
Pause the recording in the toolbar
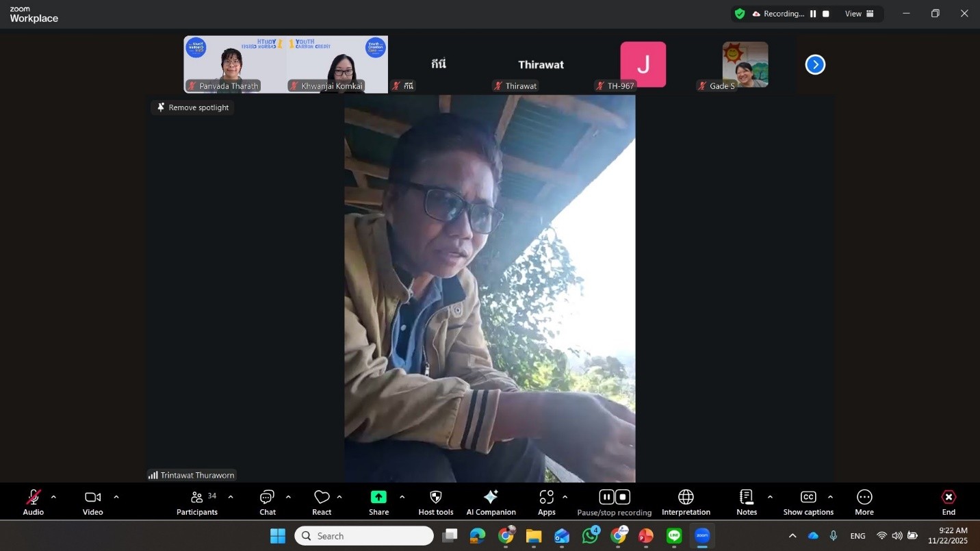606,497
